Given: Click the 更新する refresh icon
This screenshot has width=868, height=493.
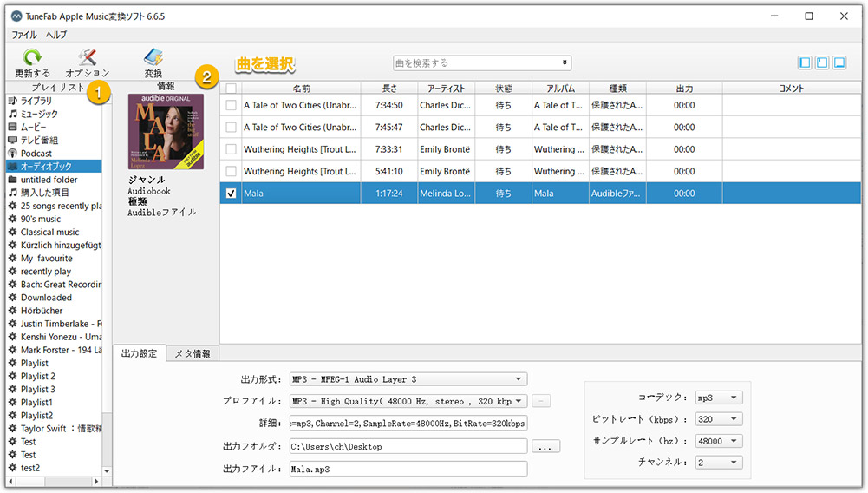Looking at the screenshot, I should click(32, 57).
